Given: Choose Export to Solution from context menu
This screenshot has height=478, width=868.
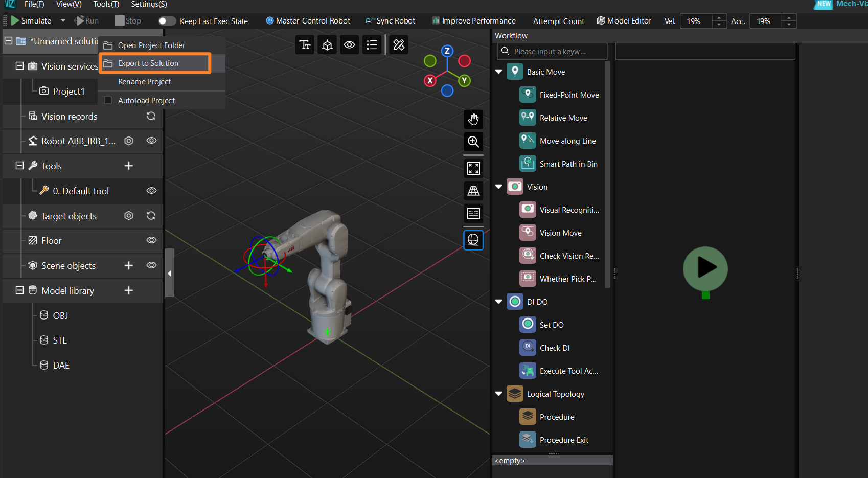Looking at the screenshot, I should click(x=148, y=63).
